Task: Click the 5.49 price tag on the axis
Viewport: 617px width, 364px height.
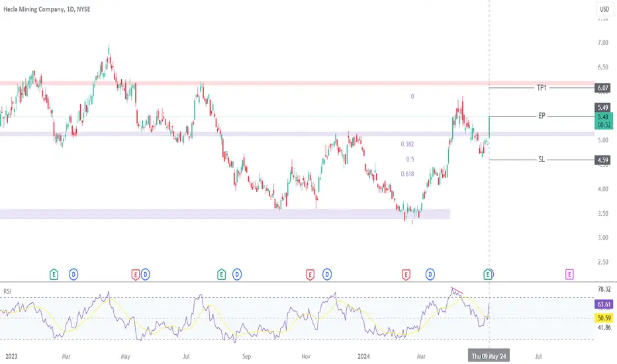Action: (603, 107)
